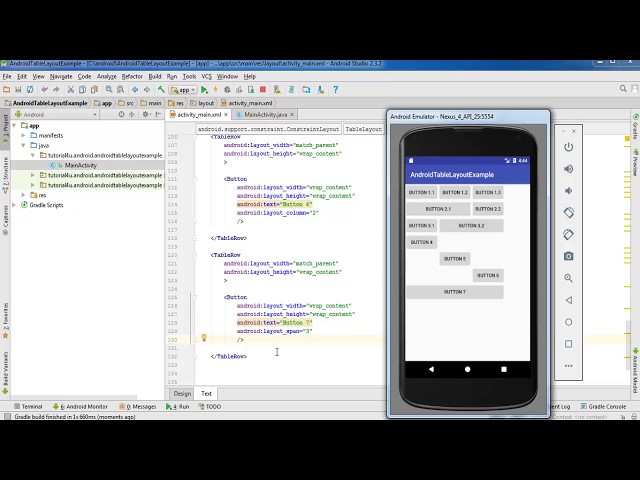This screenshot has width=640, height=480.
Task: Click BUTTON 7 in emulator
Action: (x=455, y=292)
